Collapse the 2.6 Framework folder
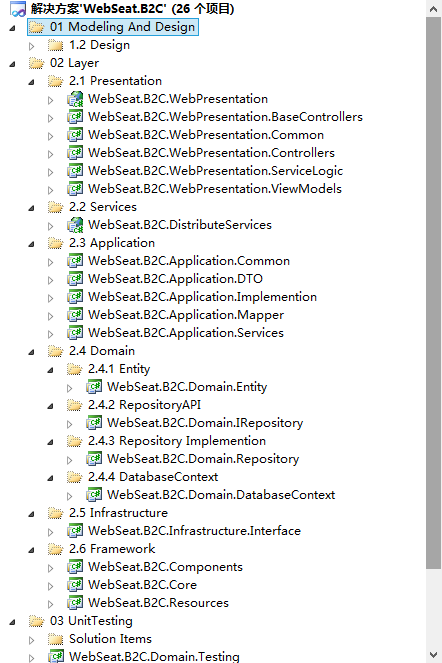The width and height of the screenshot is (442, 663). pos(31,550)
